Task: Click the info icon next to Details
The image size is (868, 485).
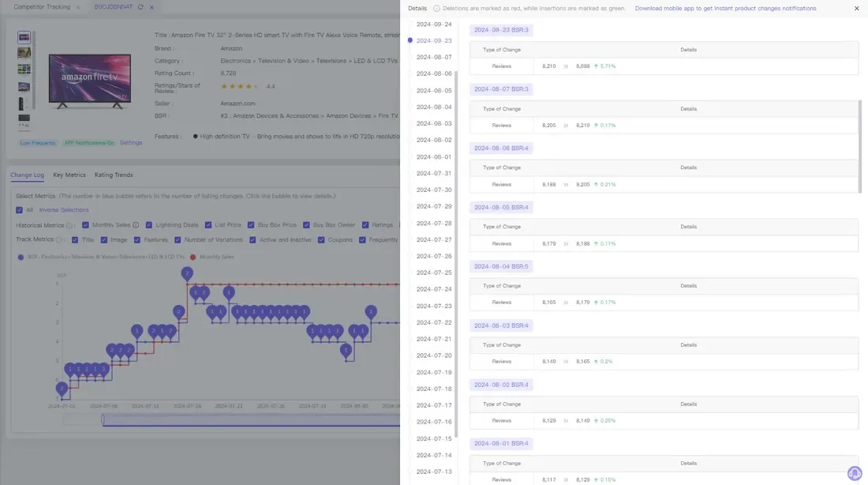Action: (436, 9)
